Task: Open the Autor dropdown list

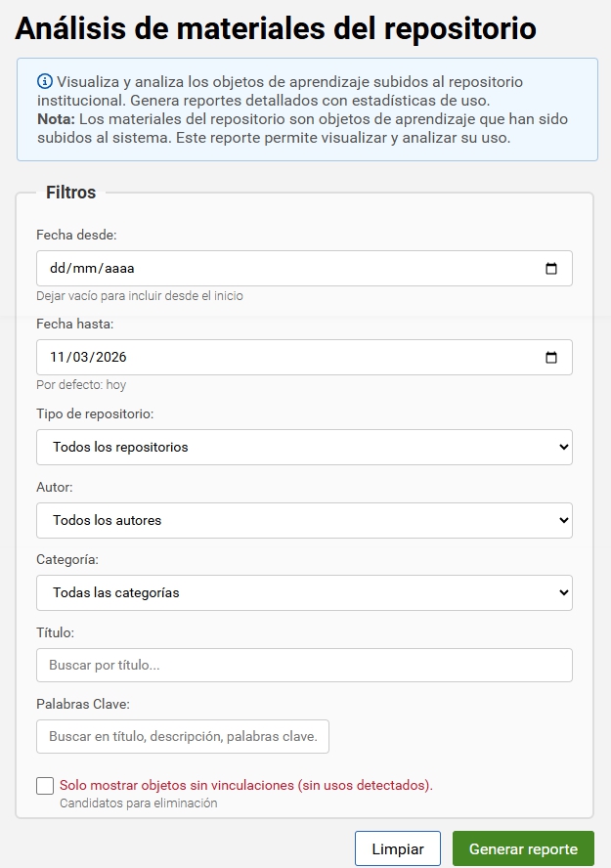Action: tap(304, 520)
